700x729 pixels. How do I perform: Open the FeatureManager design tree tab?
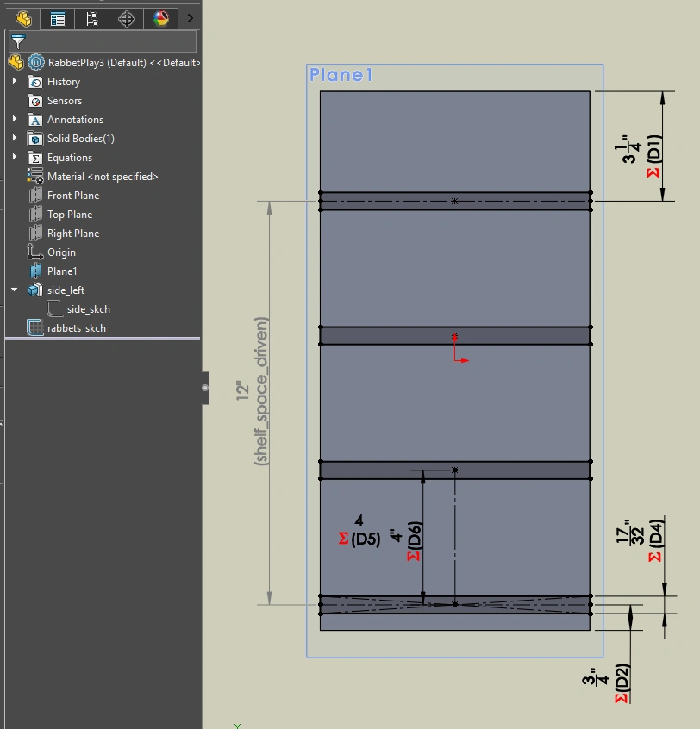[23, 18]
